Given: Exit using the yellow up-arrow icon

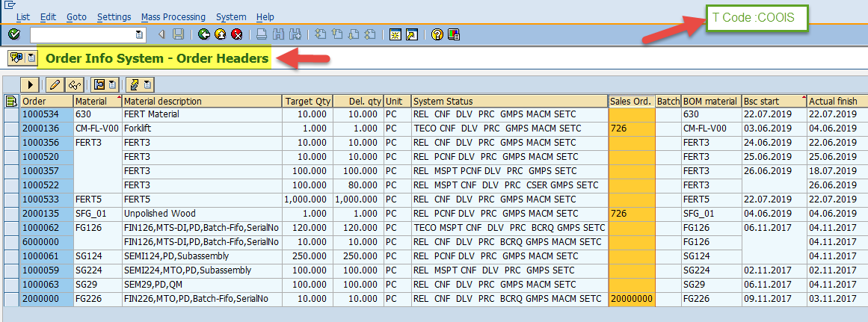Looking at the screenshot, I should click(221, 34).
